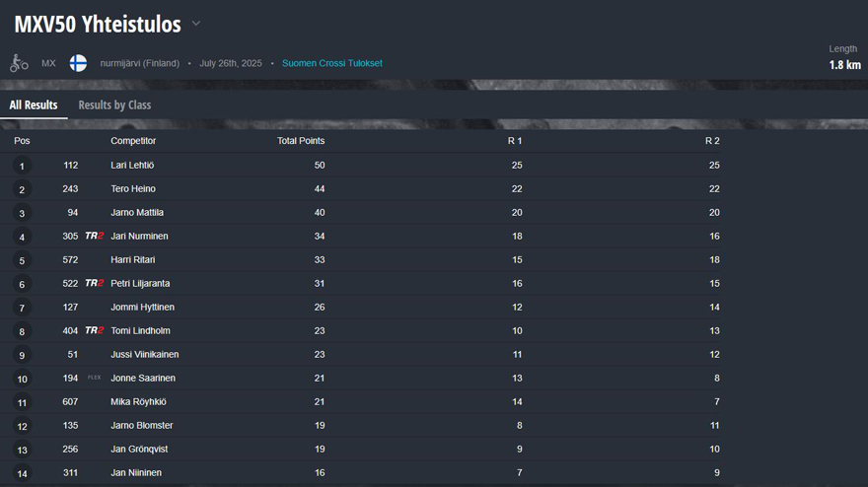Select the All Results tab
The height and width of the screenshot is (487, 868).
click(x=34, y=104)
